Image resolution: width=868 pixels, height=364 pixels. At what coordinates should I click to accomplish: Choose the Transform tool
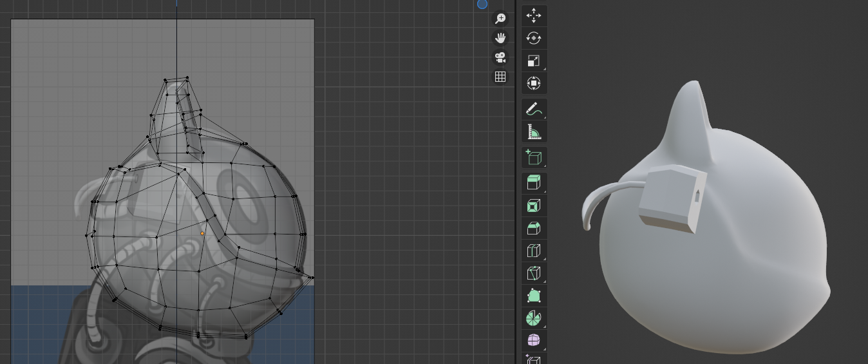click(534, 83)
